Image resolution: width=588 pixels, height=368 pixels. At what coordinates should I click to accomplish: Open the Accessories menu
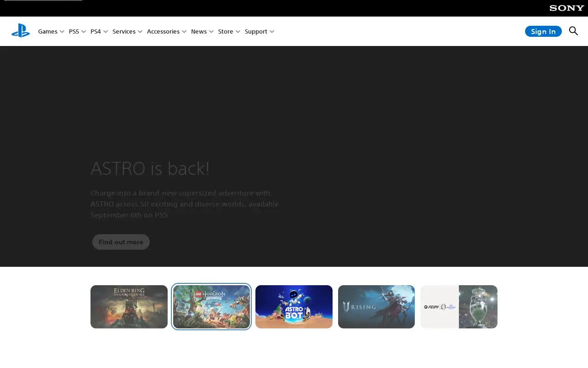tap(163, 31)
